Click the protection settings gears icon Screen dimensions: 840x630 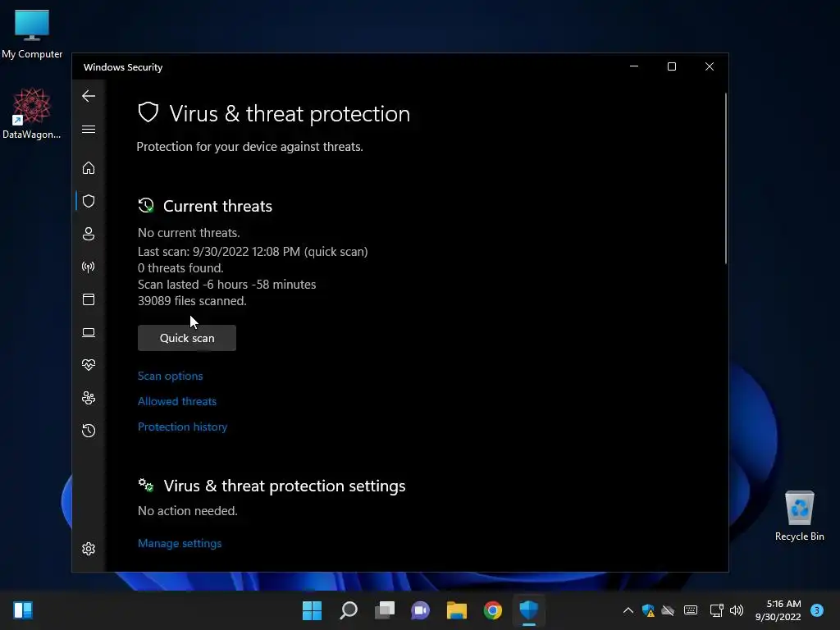pos(146,486)
